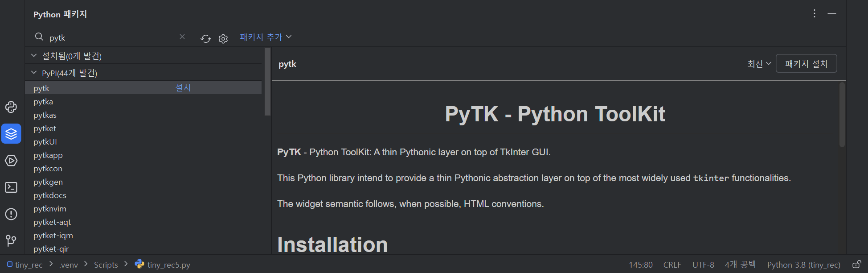868x273 pixels.
Task: Open the Python 3.8 (tiny_rec) interpreter selector
Action: pos(804,265)
